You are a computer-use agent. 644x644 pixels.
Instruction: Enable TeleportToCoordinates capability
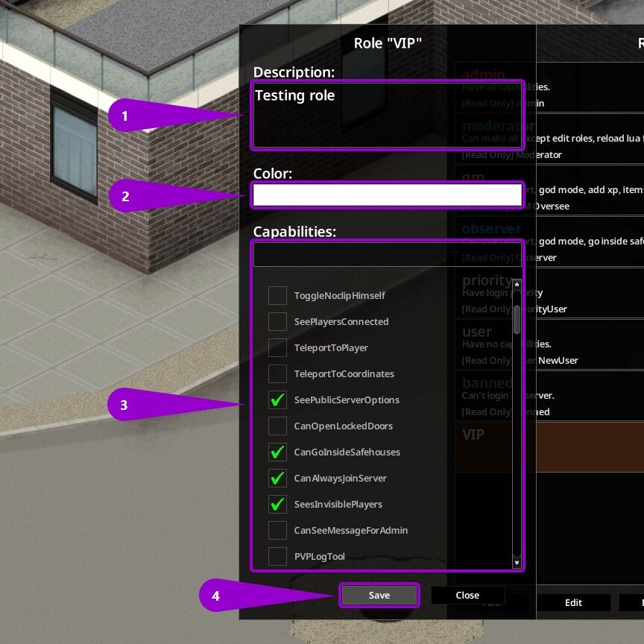[x=277, y=373]
